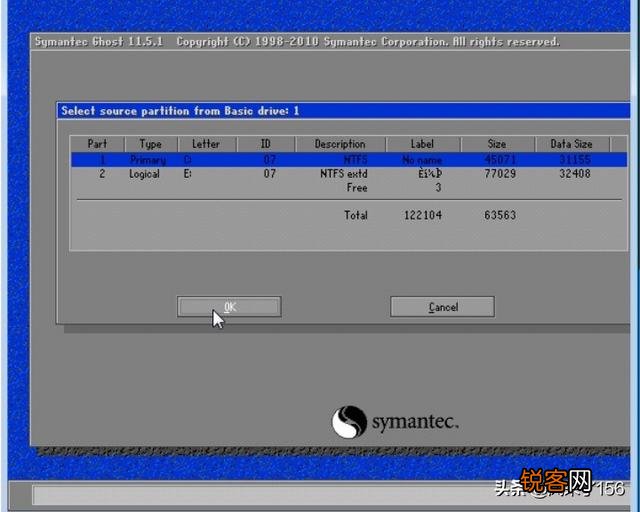Click the Size column header
The width and height of the screenshot is (640, 512).
click(497, 144)
